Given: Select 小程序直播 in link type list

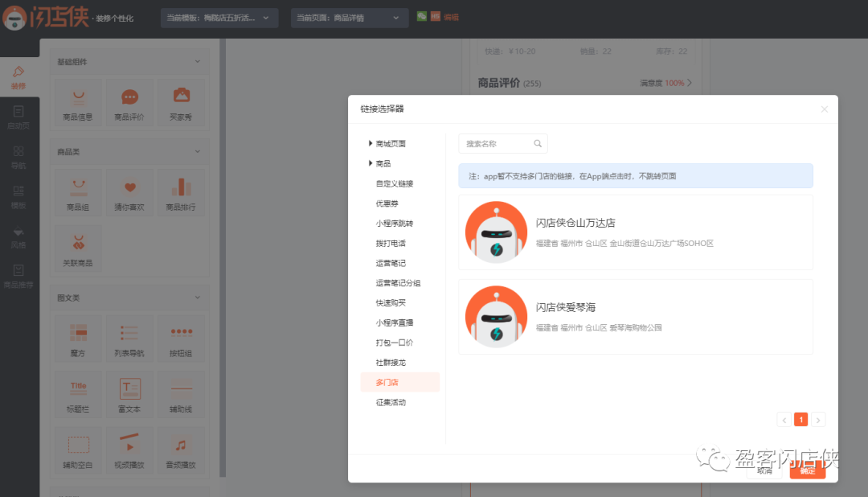Looking at the screenshot, I should pos(395,322).
